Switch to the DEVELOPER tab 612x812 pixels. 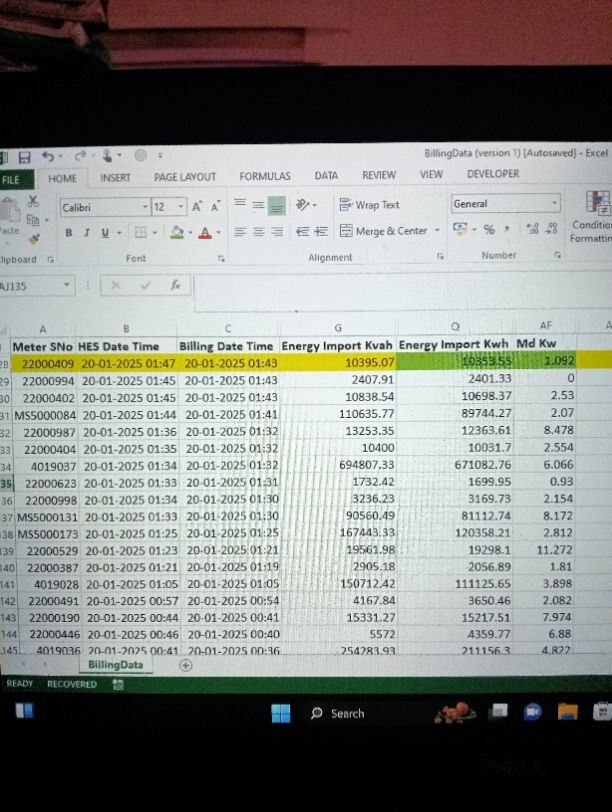[x=493, y=174]
